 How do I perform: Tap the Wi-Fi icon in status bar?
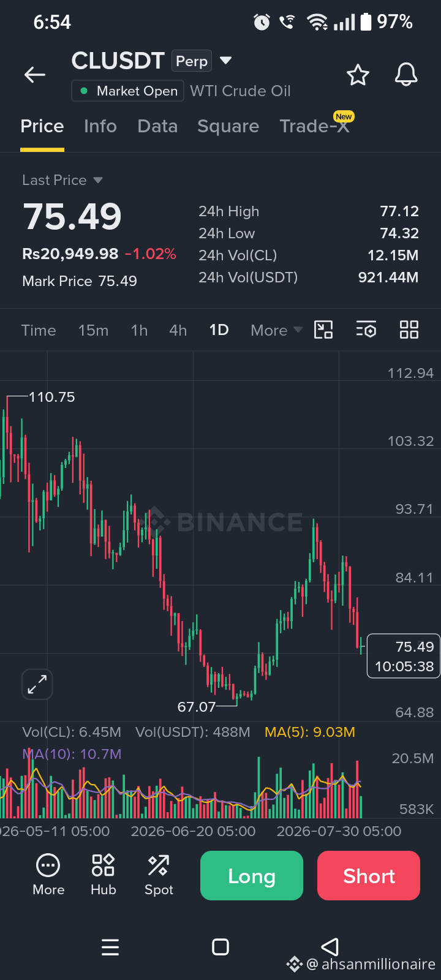point(317,23)
